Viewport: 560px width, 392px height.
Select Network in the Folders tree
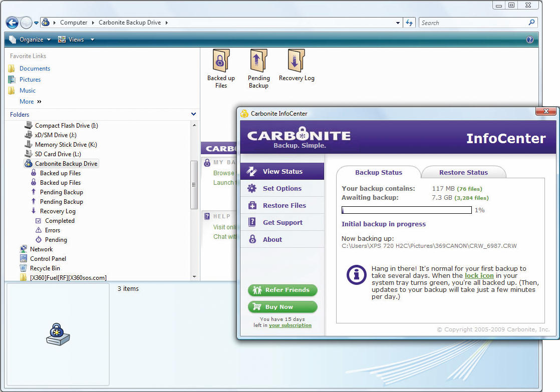41,249
